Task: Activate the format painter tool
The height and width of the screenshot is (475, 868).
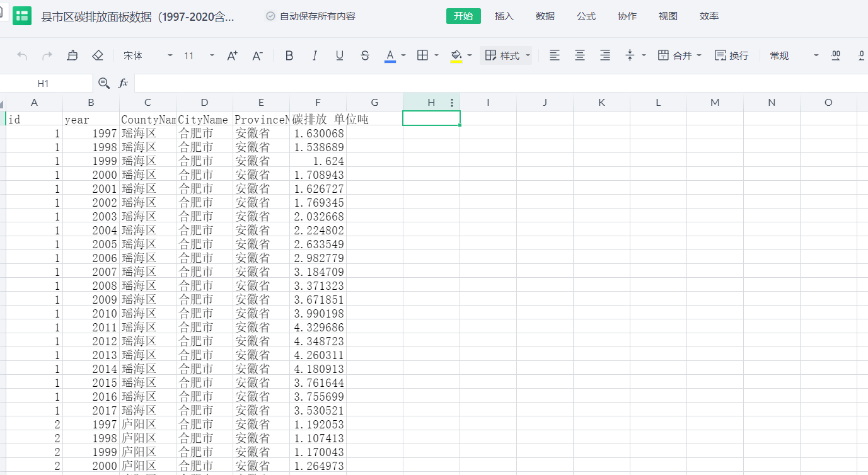Action: 72,55
